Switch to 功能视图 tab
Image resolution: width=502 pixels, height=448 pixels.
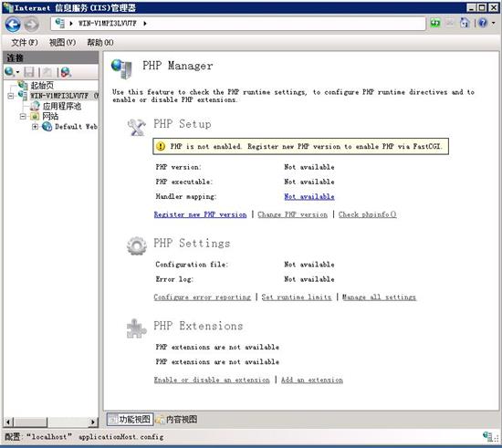coord(130,419)
